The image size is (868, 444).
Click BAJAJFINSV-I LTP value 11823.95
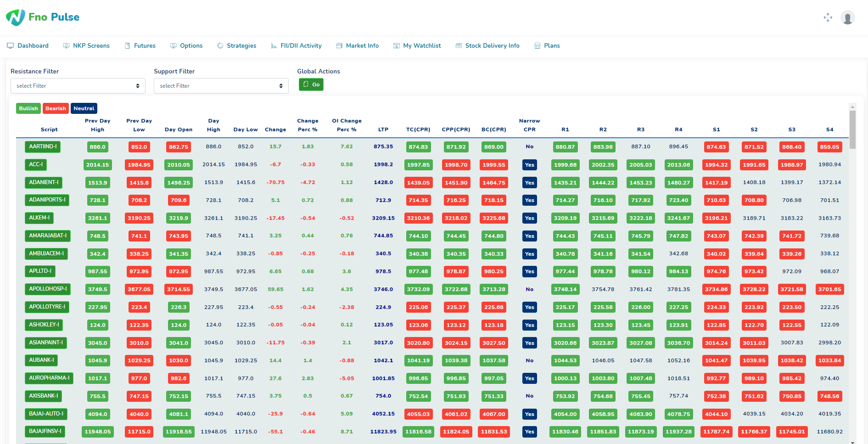(383, 432)
